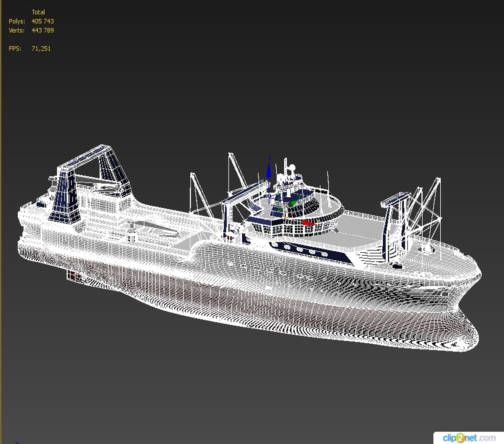Click the "Verts:" statistics label
Viewport: 504px width, 444px height.
pyautogui.click(x=16, y=30)
